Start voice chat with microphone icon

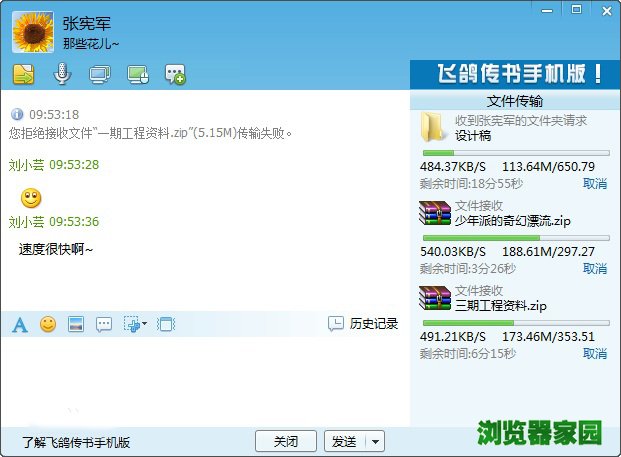61,73
